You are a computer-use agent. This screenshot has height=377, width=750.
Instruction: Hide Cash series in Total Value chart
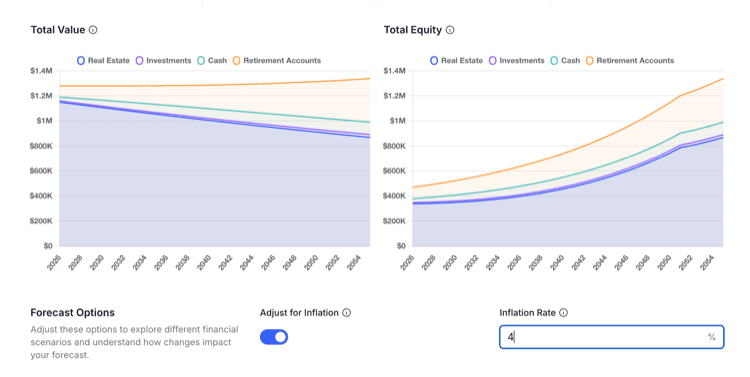(x=212, y=61)
